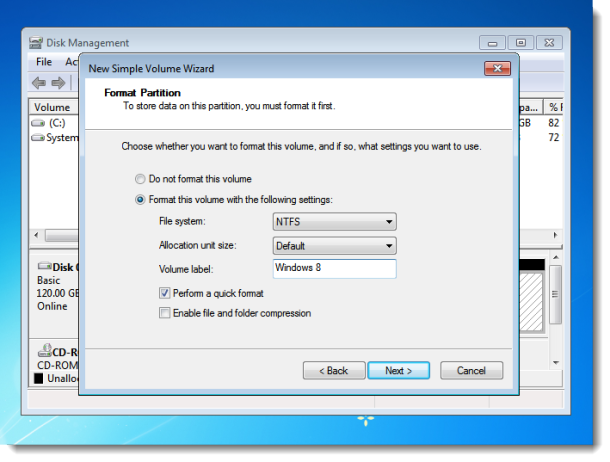610x462 pixels.
Task: Go to previous step with Back button
Action: [x=334, y=371]
